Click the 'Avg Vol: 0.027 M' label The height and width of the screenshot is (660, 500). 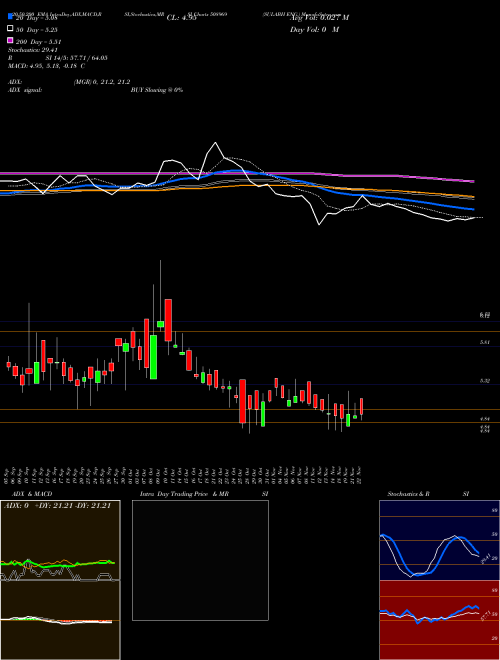coord(319,18)
